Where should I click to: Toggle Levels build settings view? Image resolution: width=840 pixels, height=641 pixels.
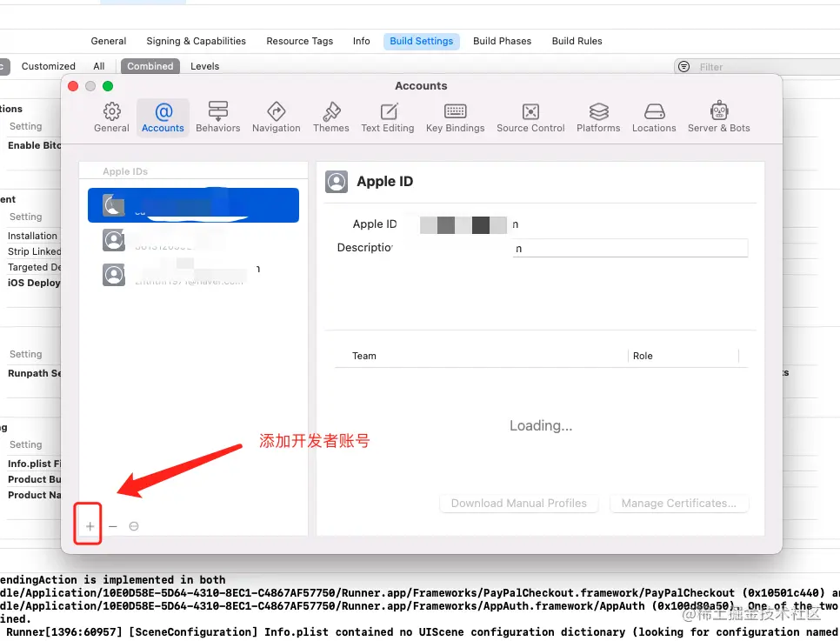(204, 66)
